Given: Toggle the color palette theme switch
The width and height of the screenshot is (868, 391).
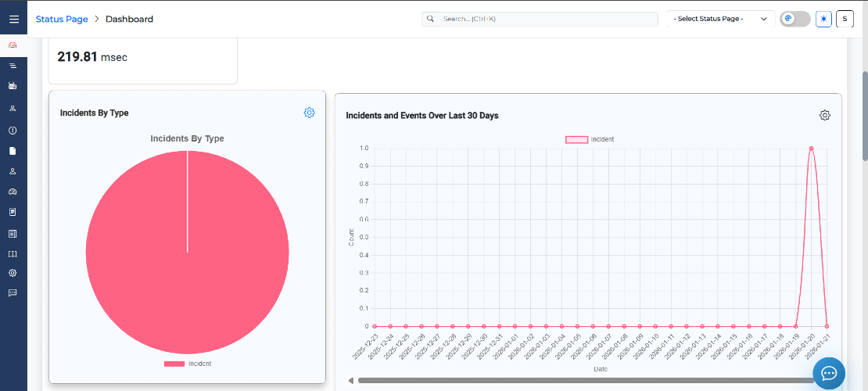Looking at the screenshot, I should point(795,19).
